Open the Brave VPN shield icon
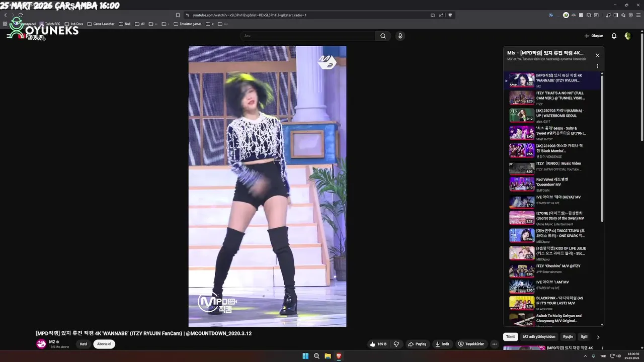This screenshot has height=362, width=644. (631, 15)
